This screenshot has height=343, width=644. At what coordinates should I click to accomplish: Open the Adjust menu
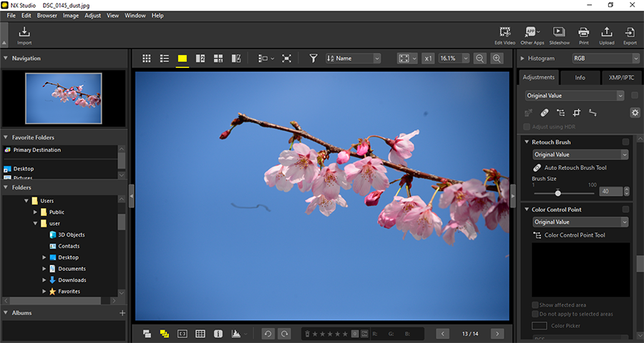(x=92, y=15)
